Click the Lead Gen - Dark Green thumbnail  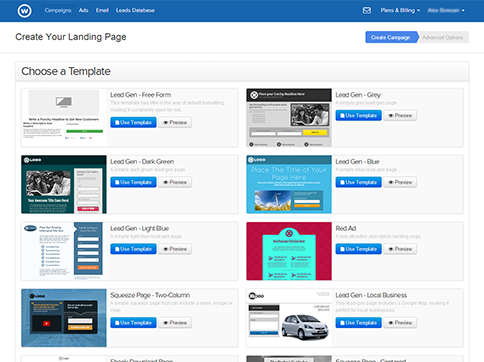64,184
